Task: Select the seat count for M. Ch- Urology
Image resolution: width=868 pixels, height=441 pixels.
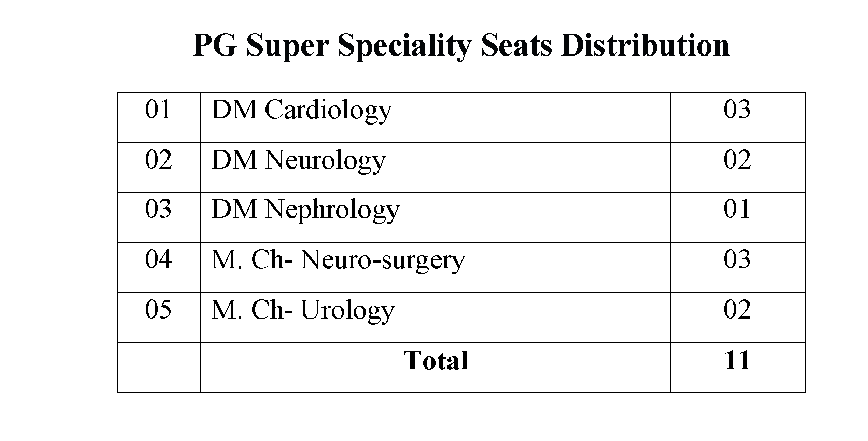Action: point(737,310)
